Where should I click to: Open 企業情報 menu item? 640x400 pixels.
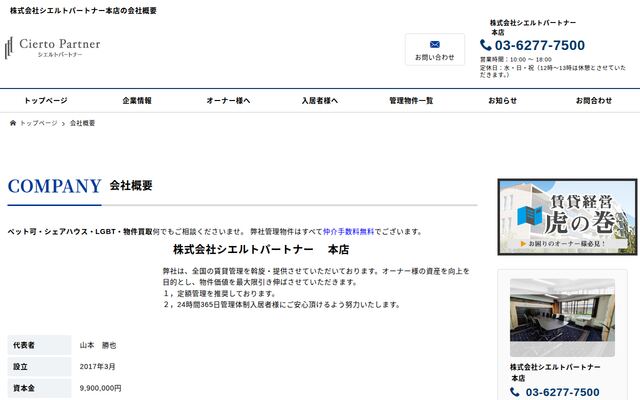[137, 100]
